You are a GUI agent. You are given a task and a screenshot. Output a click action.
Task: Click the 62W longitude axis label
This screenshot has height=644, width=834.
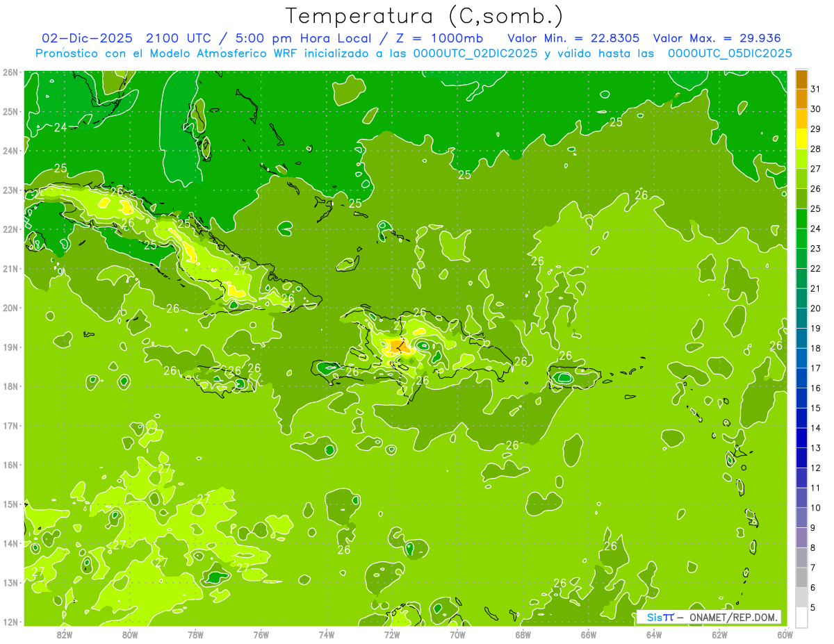[x=720, y=634]
